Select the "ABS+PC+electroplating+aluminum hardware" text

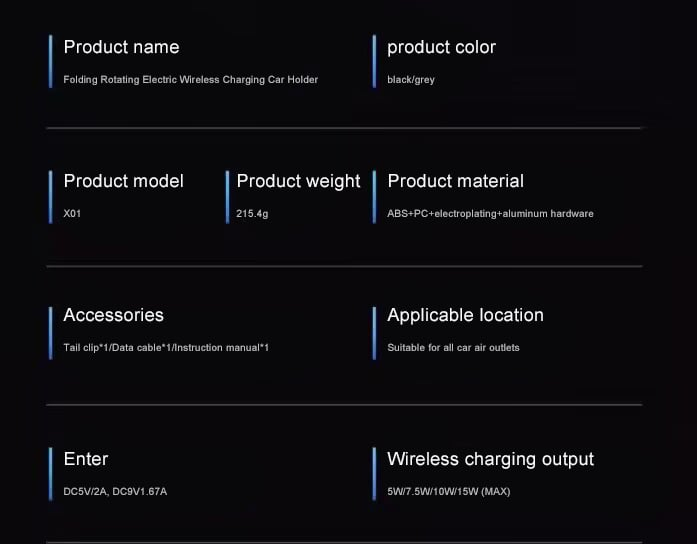490,214
